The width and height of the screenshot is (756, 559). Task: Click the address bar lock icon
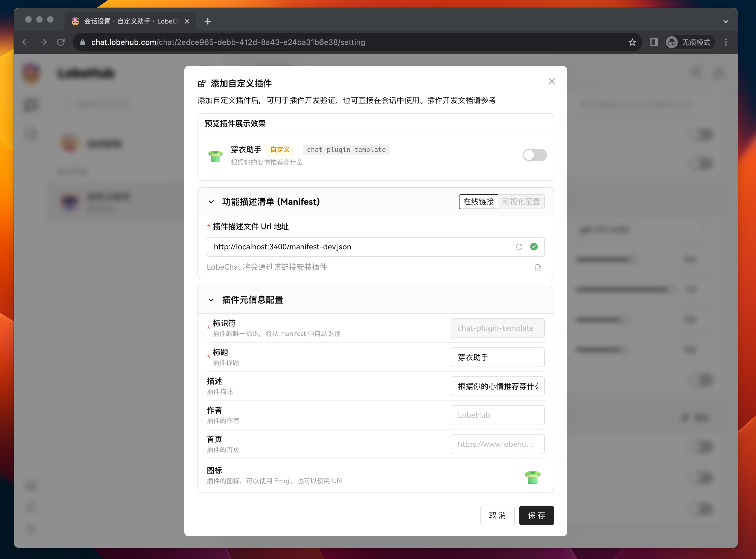coord(82,42)
